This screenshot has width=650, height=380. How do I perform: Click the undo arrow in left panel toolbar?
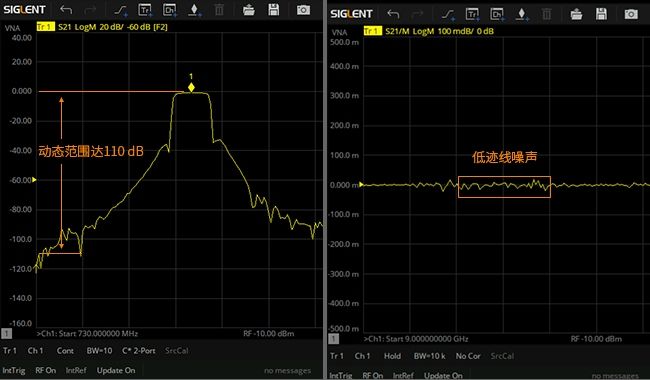pyautogui.click(x=66, y=10)
